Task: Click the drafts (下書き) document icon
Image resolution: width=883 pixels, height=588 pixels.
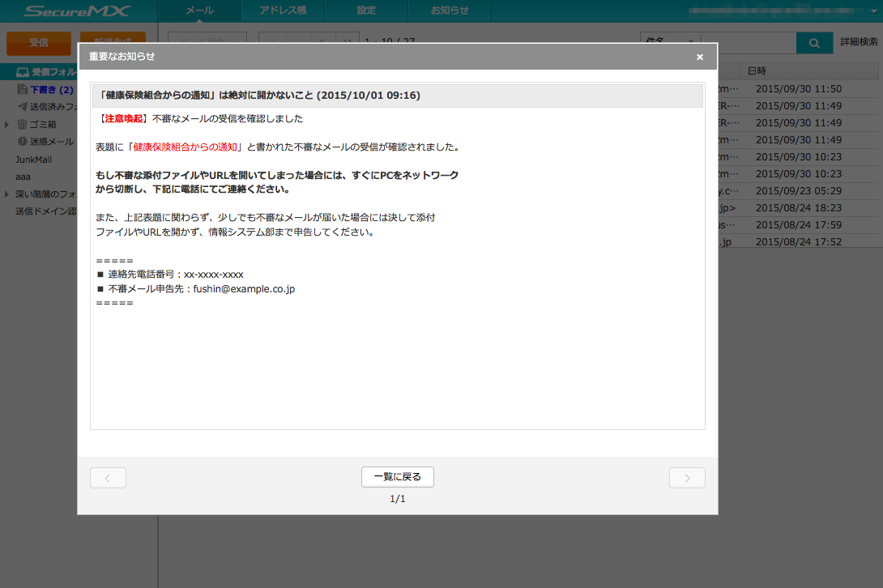Action: pyautogui.click(x=23, y=90)
